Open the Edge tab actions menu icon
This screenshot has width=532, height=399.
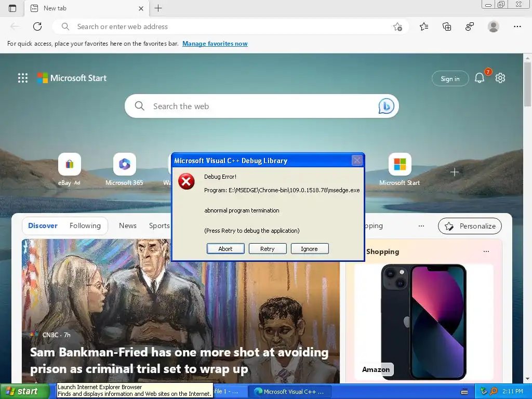tap(12, 8)
